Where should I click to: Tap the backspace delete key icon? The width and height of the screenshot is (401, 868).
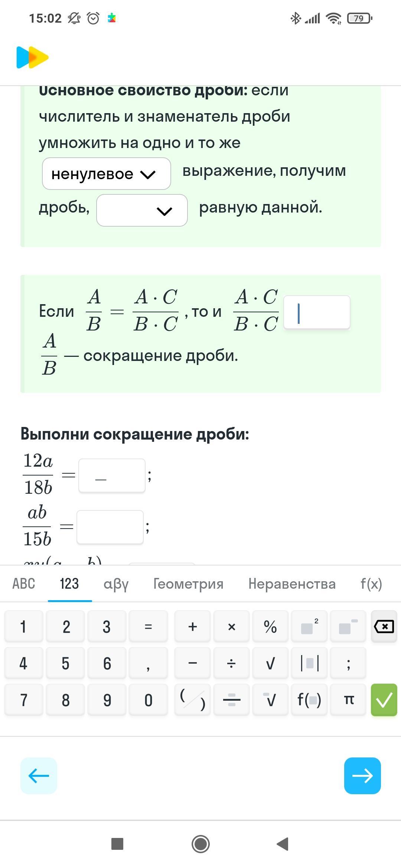384,627
